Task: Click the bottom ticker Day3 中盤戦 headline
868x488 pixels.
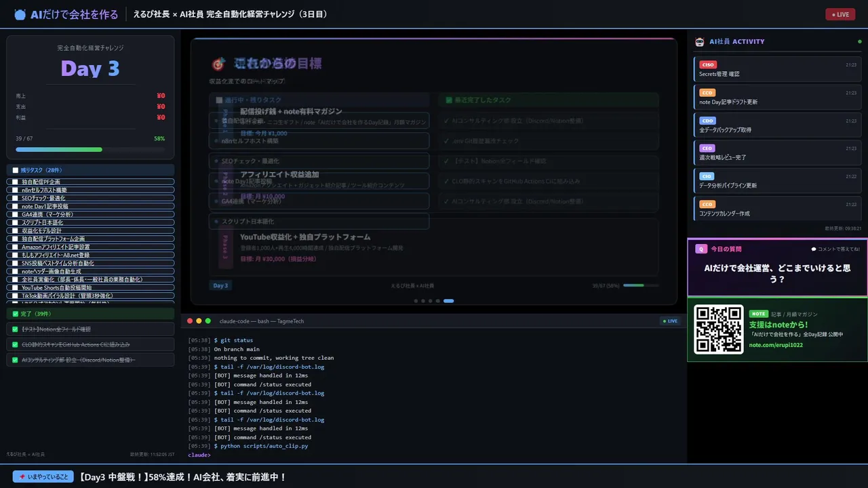Action: [183, 477]
